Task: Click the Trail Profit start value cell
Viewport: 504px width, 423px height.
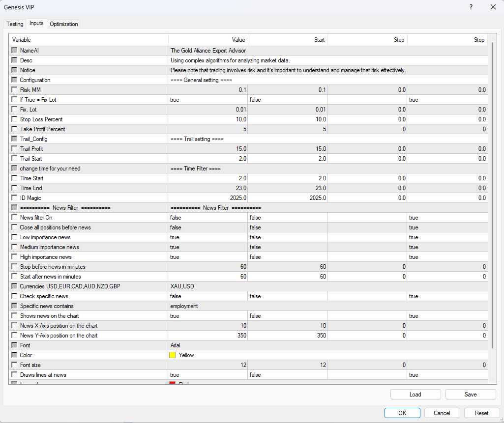Action: pos(288,148)
